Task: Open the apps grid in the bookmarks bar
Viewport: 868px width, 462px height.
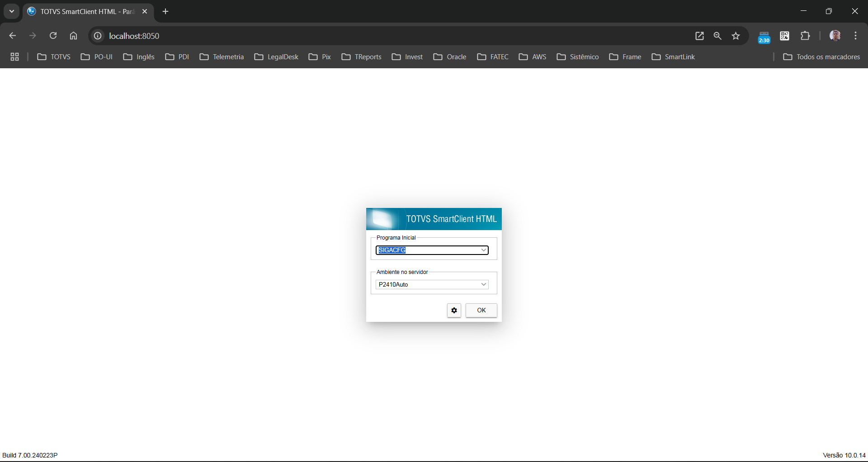Action: click(x=14, y=57)
